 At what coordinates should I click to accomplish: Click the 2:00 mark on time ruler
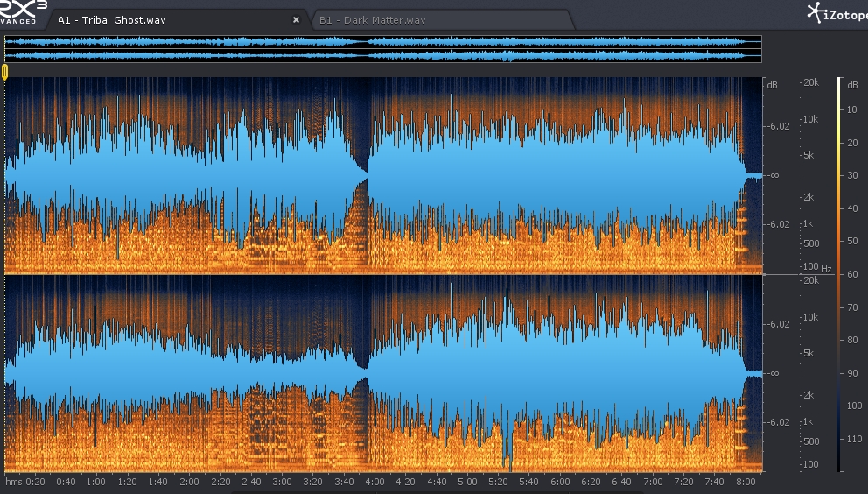(x=189, y=482)
